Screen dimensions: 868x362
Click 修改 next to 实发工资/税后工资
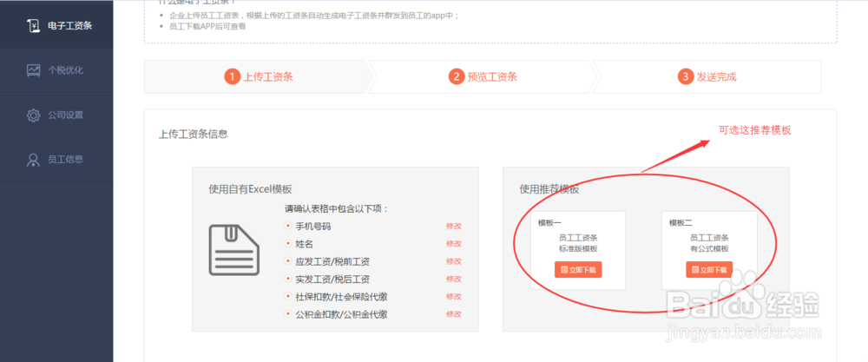(x=454, y=279)
